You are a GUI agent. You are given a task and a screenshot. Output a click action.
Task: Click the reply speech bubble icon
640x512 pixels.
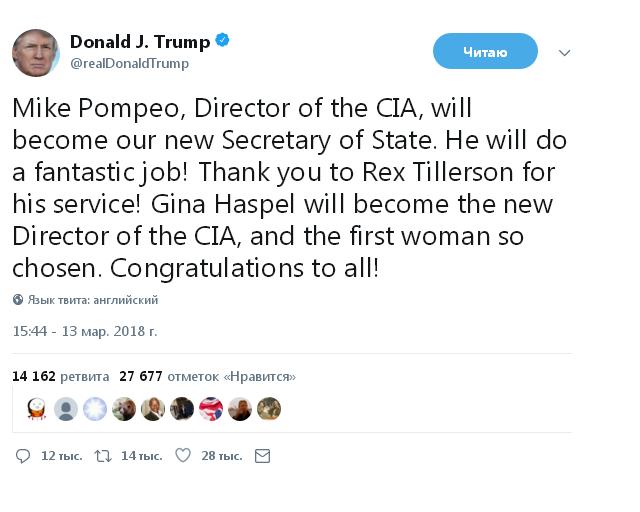[x=24, y=456]
